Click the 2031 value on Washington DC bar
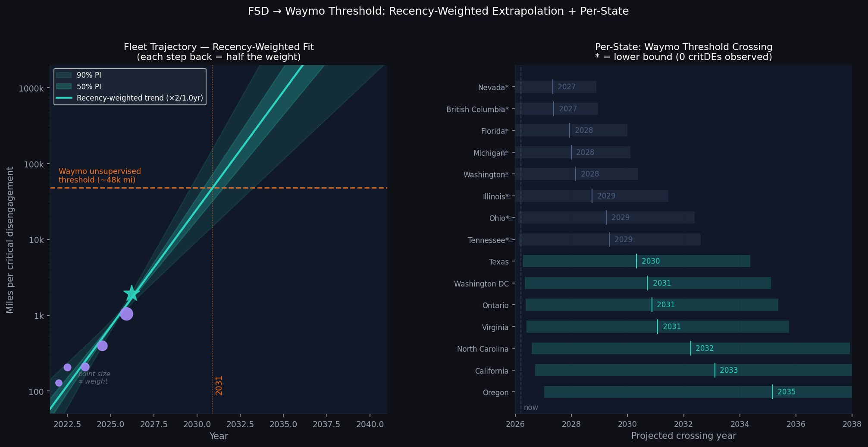 pyautogui.click(x=662, y=283)
